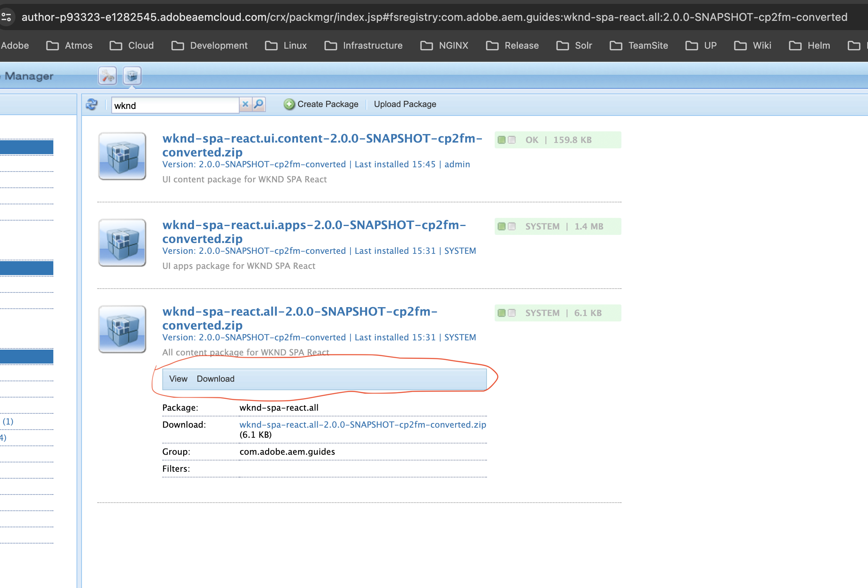868x588 pixels.
Task: Open the Infrastructure bookmarks folder
Action: coord(372,45)
